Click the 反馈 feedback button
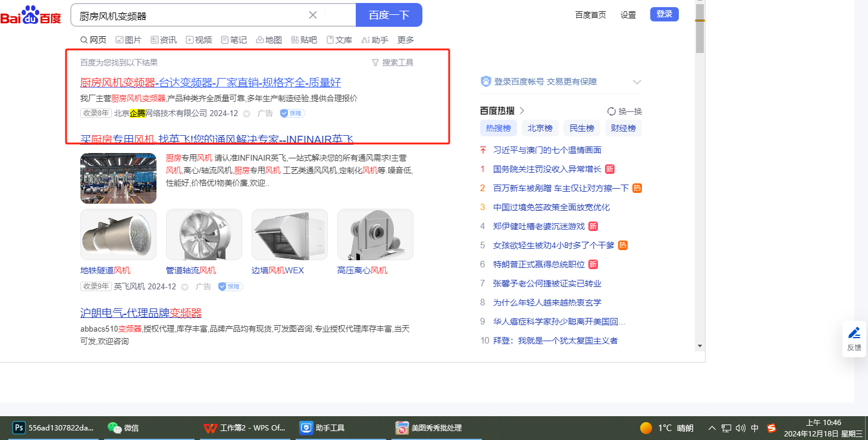868x440 pixels. point(854,339)
